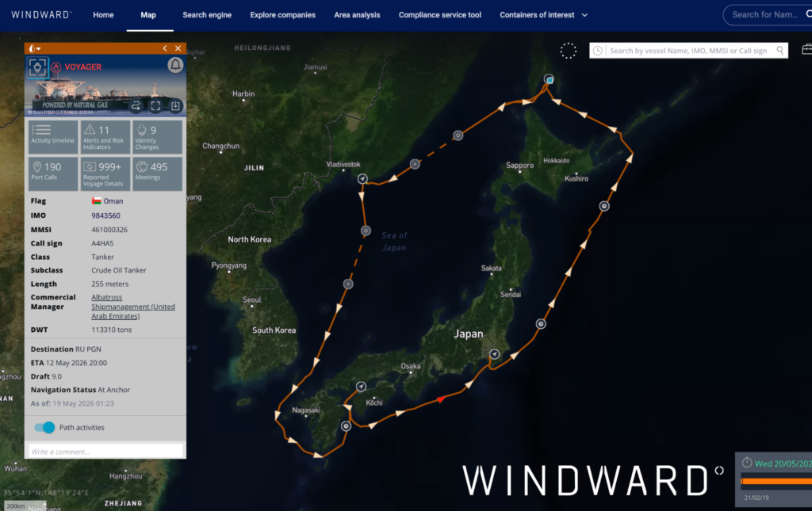Click the route path icon on vessel photo
The image size is (812, 511).
(x=136, y=105)
